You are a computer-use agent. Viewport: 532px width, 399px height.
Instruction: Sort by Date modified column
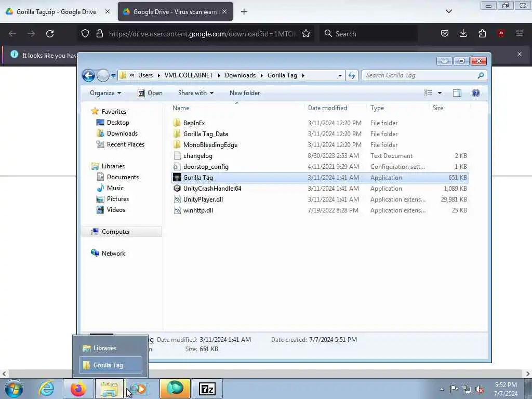coord(327,108)
